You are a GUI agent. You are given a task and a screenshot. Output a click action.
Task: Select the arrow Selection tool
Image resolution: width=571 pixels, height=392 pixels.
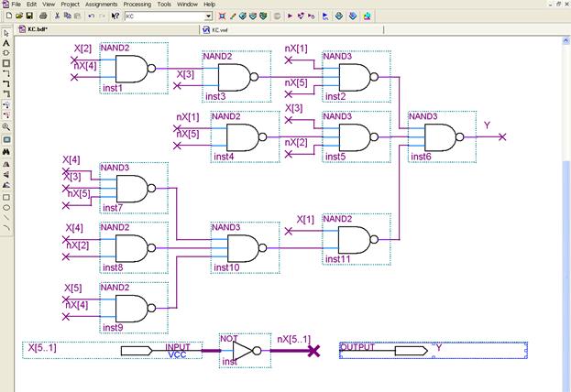[6, 33]
